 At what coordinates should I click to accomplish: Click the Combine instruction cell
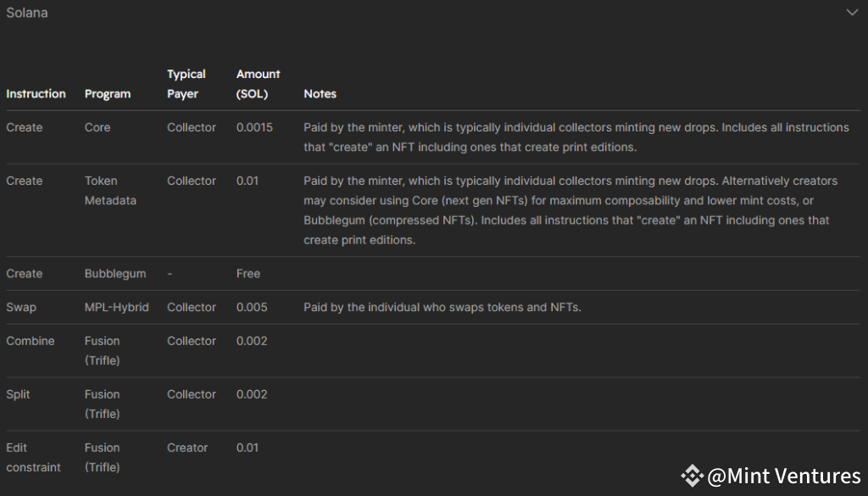click(31, 341)
